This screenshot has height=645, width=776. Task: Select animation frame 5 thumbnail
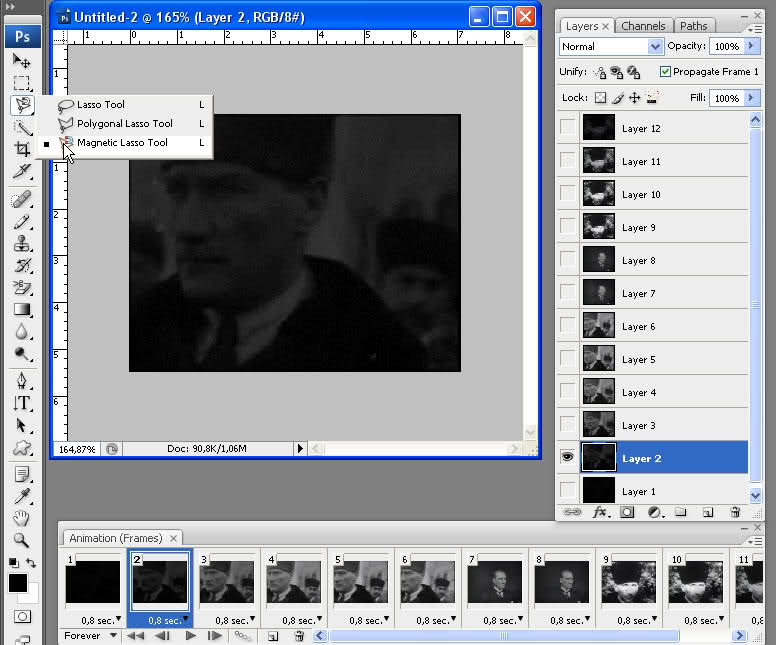(361, 582)
